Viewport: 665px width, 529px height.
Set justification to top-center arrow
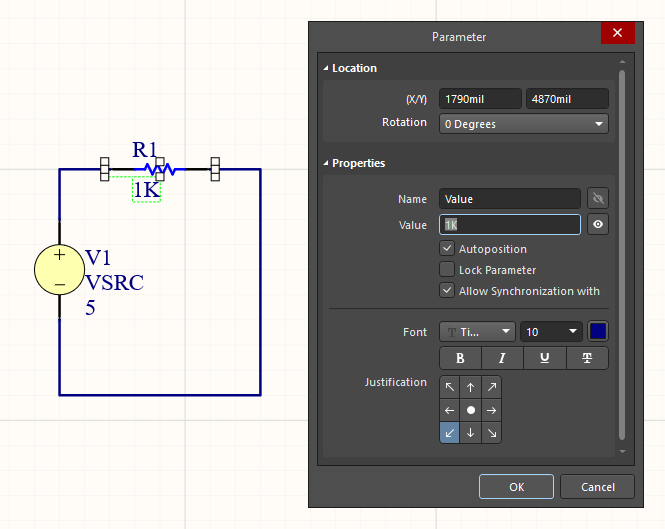click(470, 387)
